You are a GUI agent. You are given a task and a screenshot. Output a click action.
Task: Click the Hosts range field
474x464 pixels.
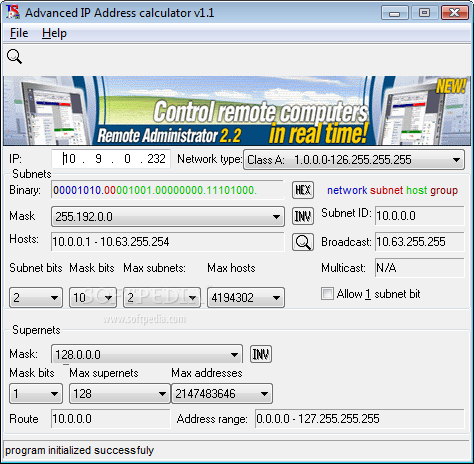pos(168,242)
